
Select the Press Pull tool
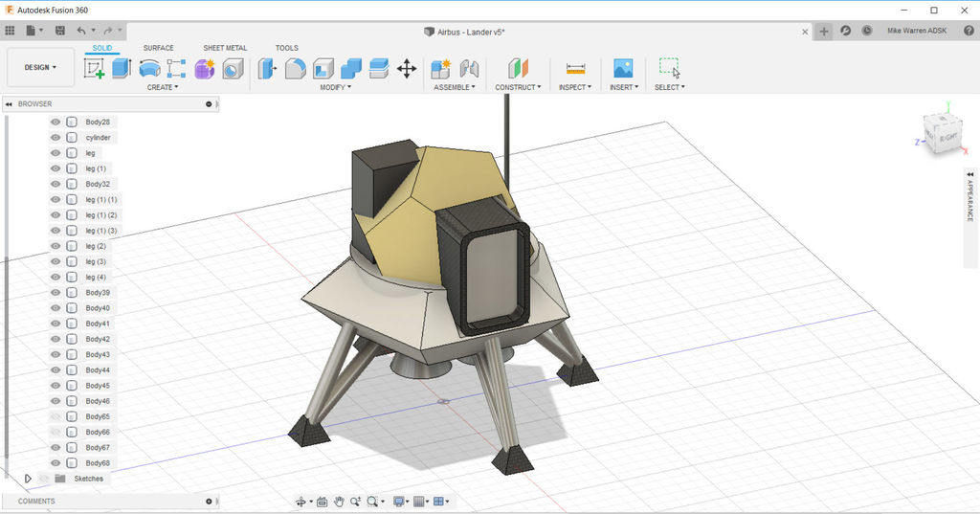(x=268, y=68)
